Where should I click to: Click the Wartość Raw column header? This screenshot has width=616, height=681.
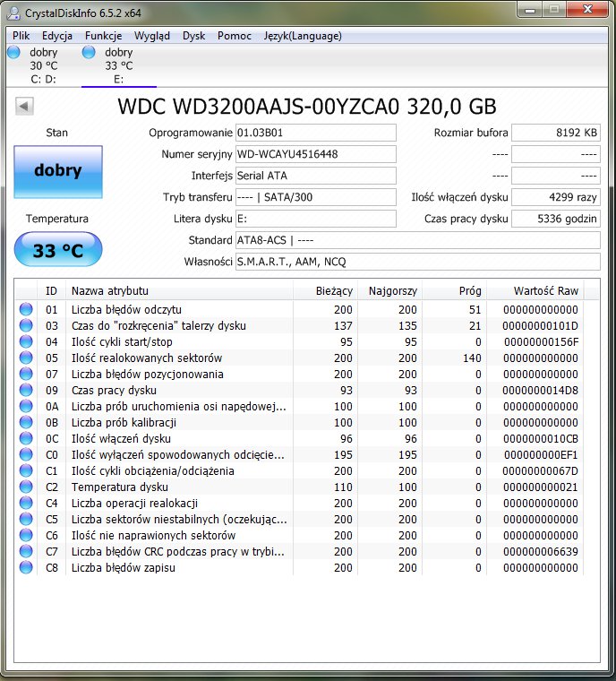coord(535,290)
